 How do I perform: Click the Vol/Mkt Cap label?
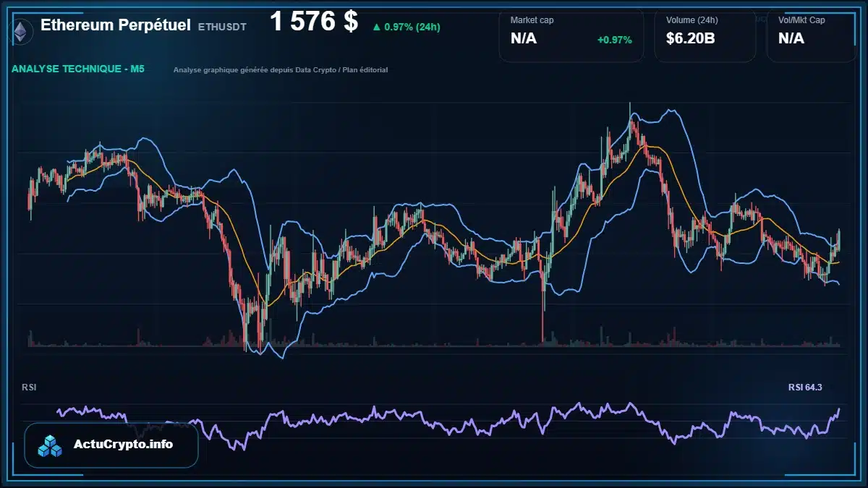pos(801,20)
